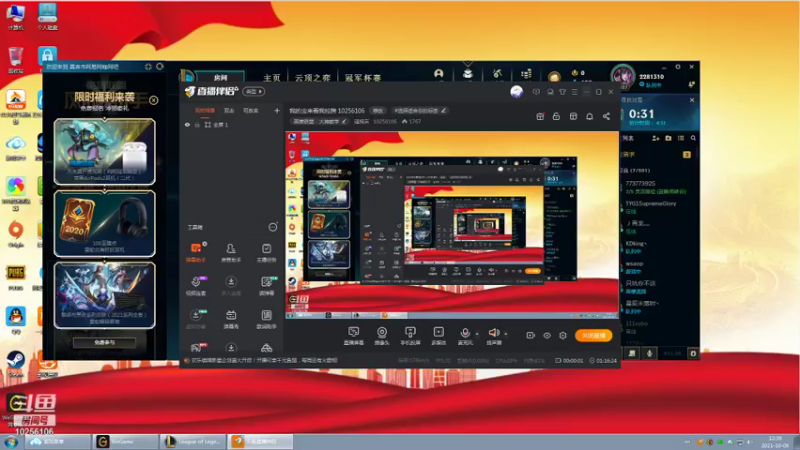Viewport: 800px width, 450px height.
Task: Close the limited-time promo banner X
Action: (x=154, y=101)
